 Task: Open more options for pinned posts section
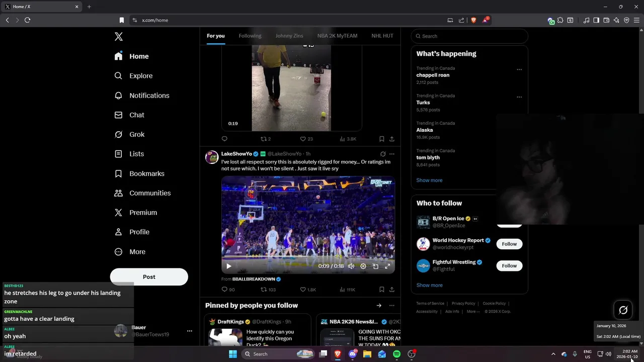[x=392, y=305]
